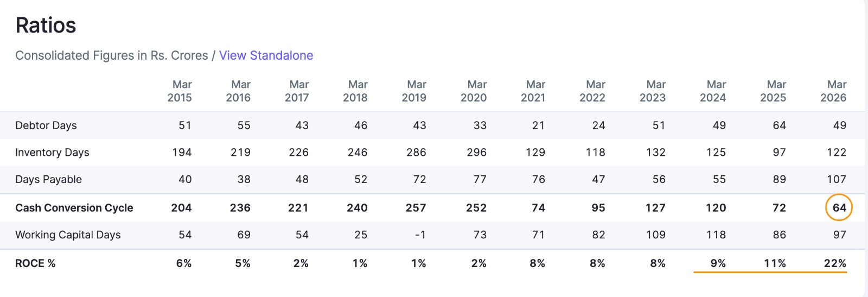
Task: Click the ROCE value 9% for Mar 2024
Action: tap(718, 263)
